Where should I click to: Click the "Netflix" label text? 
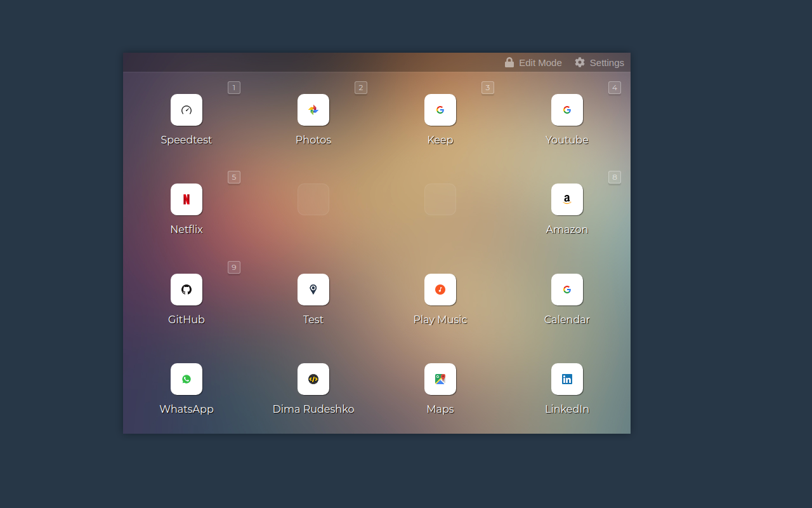click(x=187, y=230)
